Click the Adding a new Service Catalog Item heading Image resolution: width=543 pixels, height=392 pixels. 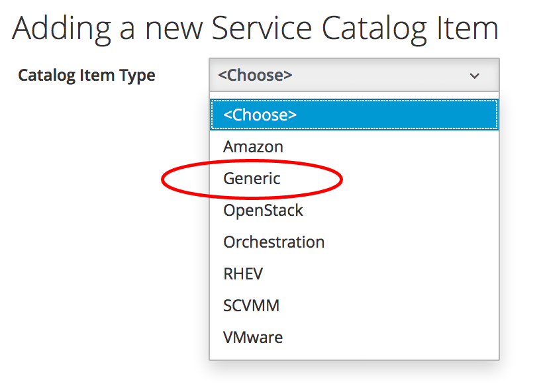(x=255, y=28)
